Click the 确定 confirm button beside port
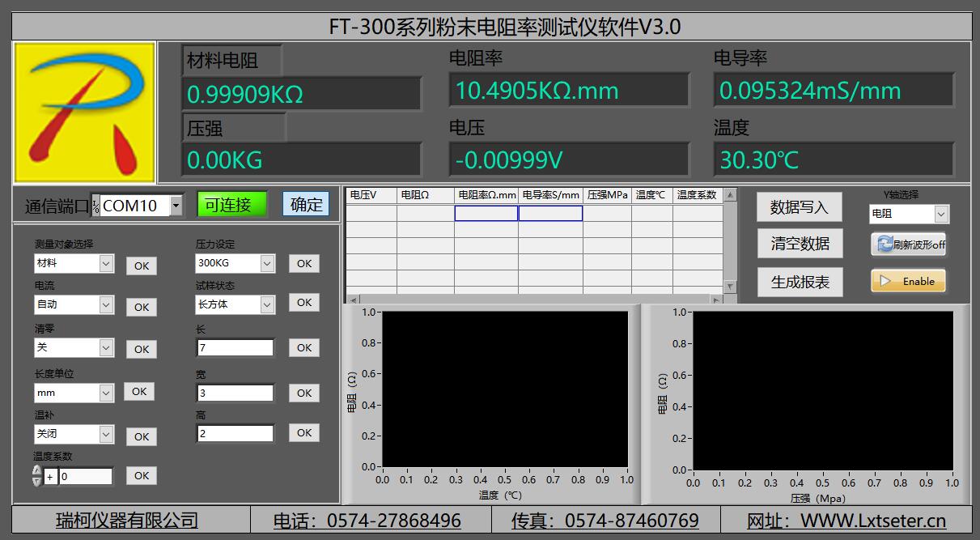Viewport: 980px width, 540px height. [x=306, y=205]
